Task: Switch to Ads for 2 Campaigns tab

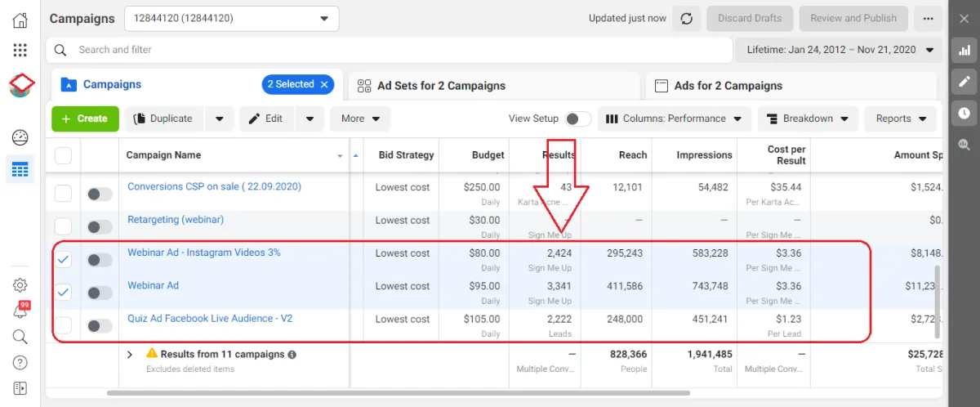Action: 728,86
